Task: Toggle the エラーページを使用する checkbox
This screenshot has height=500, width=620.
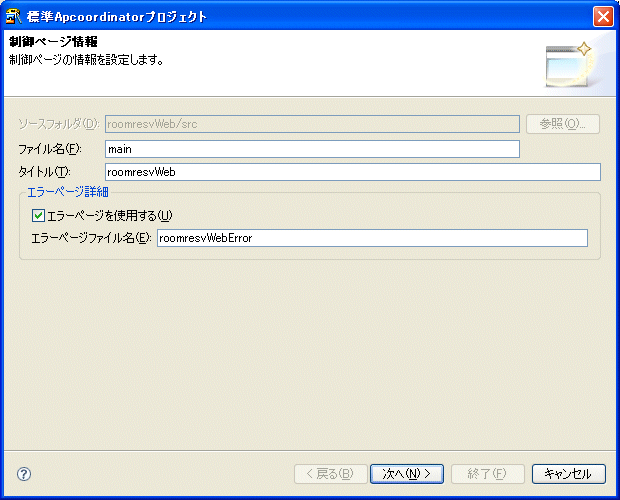Action: (x=38, y=216)
